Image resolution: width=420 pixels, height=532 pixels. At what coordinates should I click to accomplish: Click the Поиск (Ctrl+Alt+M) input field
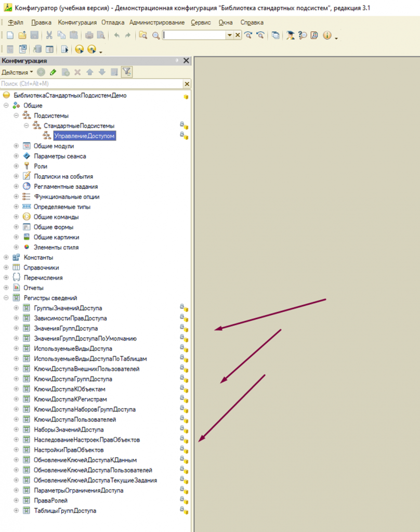coord(91,84)
